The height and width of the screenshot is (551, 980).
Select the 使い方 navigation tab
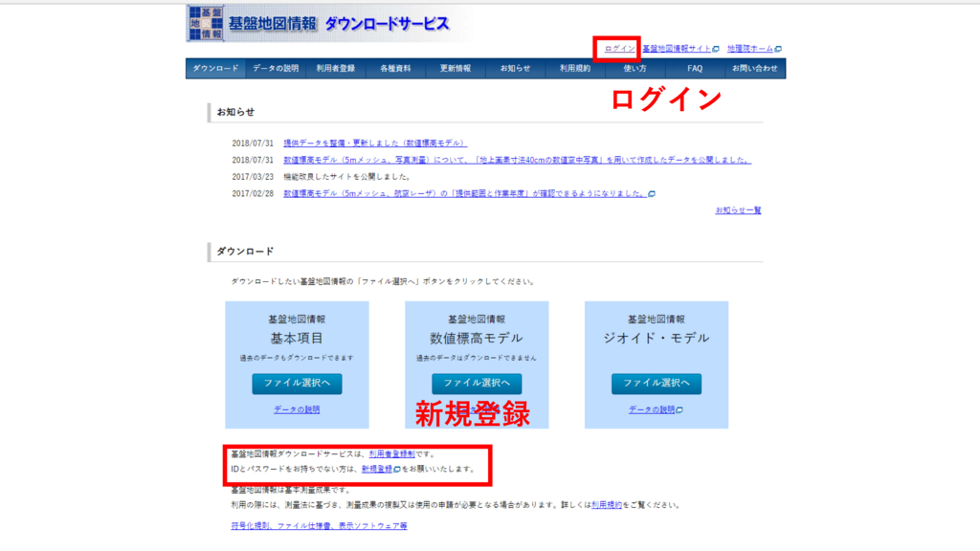click(635, 69)
